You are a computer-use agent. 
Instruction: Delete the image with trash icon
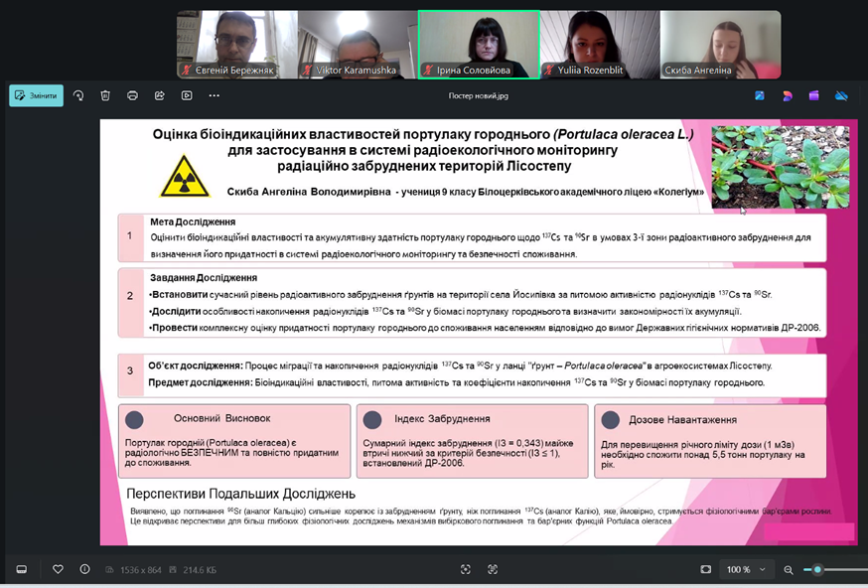coord(105,95)
